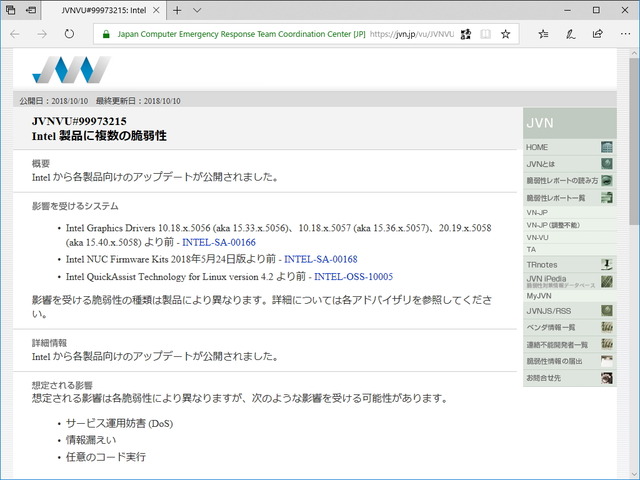This screenshot has height=480, width=640.
Task: Click the green lock security icon
Action: (106, 34)
